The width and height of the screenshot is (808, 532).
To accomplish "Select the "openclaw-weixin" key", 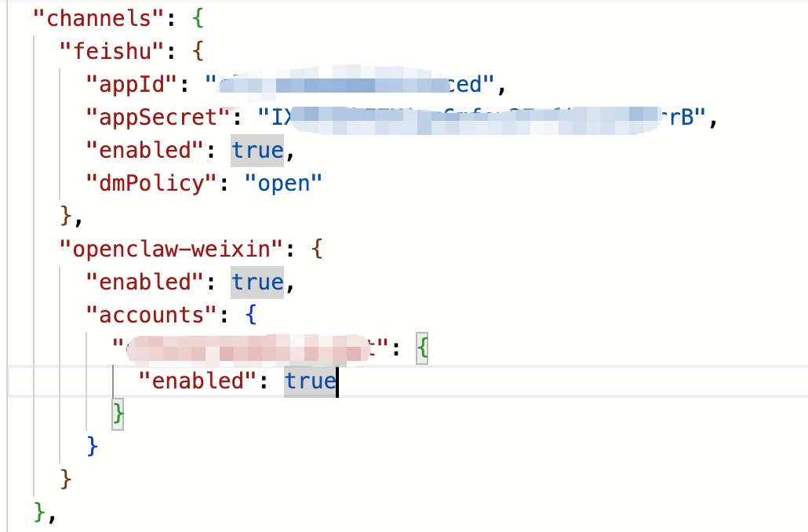I will [170, 250].
